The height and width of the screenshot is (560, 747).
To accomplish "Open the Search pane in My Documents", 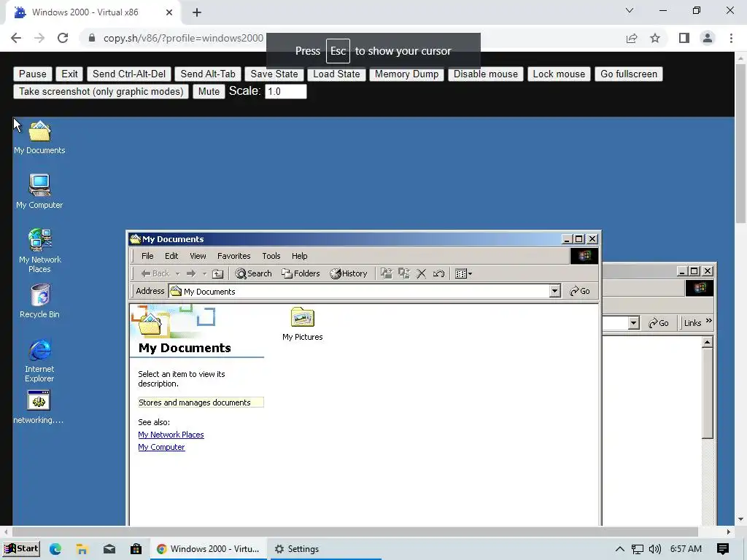I will (253, 273).
